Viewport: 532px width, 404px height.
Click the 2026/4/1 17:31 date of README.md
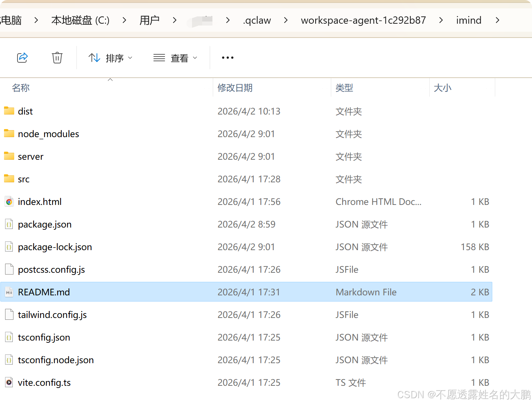[249, 292]
